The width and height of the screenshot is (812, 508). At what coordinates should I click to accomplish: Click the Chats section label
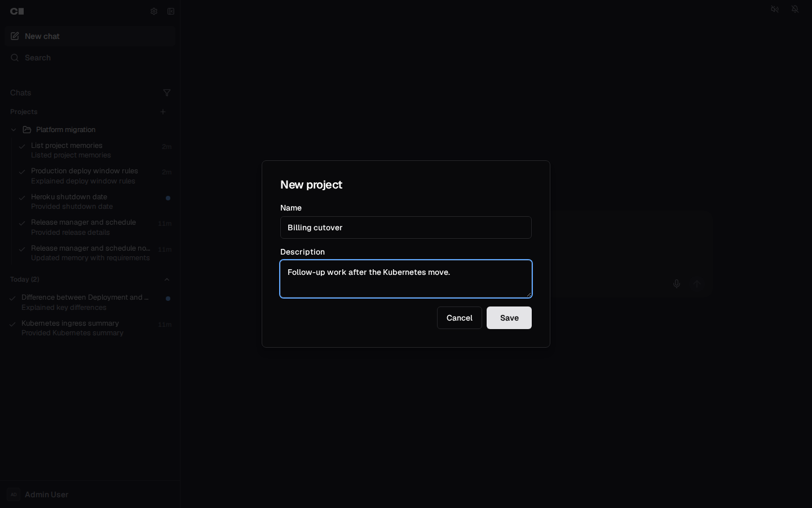[x=20, y=93]
